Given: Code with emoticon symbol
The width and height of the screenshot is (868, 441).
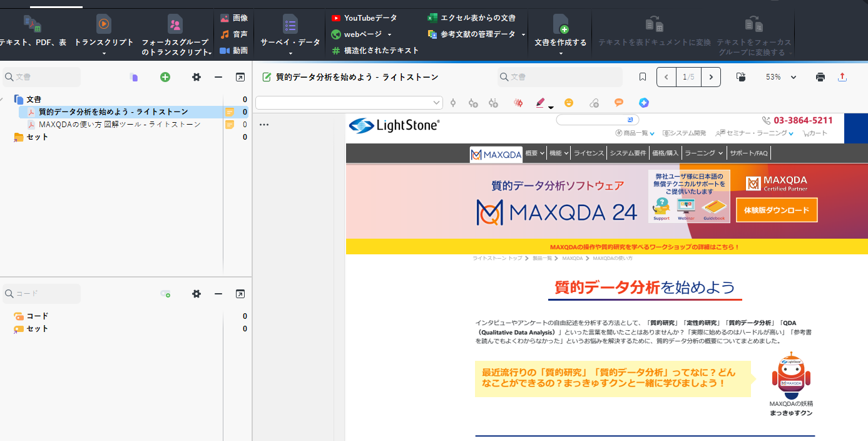Looking at the screenshot, I should click(569, 103).
